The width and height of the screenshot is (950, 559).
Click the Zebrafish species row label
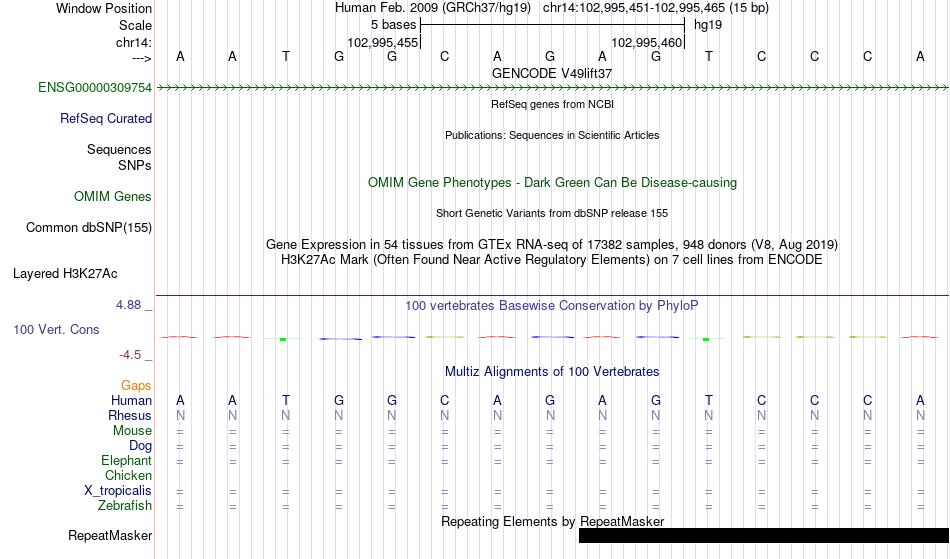[x=125, y=505]
